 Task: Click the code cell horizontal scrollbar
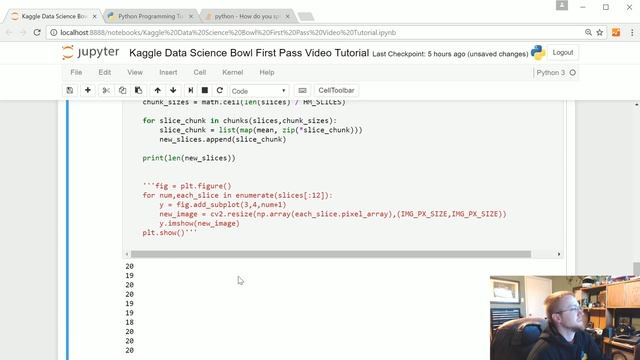click(x=331, y=254)
